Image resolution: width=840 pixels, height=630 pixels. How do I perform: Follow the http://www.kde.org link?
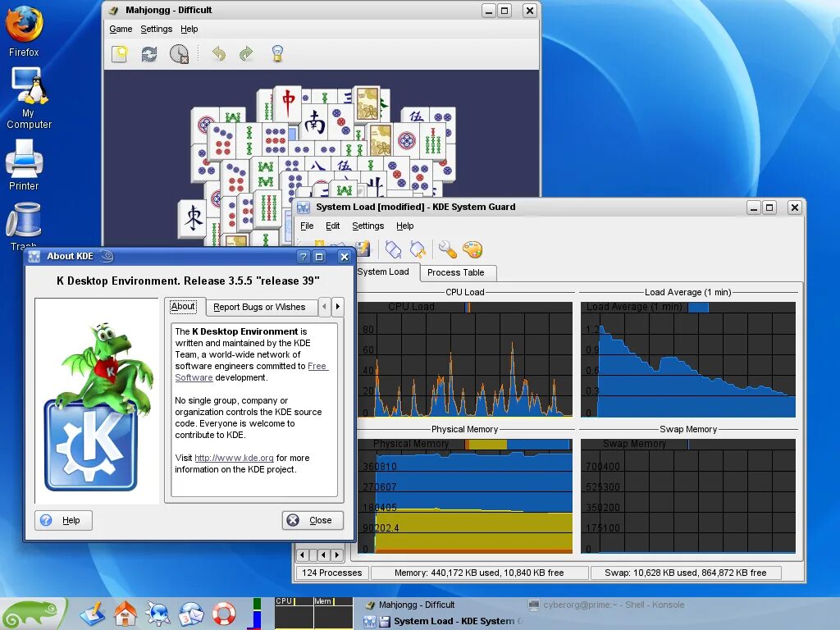(234, 458)
